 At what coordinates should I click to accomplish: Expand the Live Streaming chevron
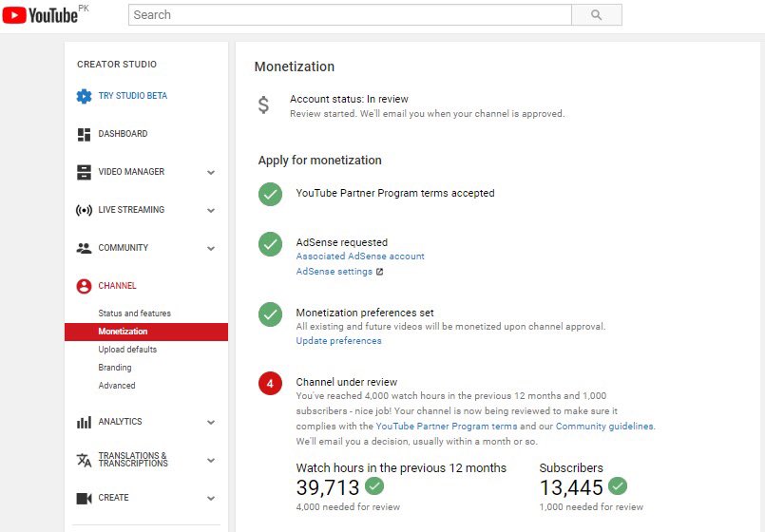211,210
